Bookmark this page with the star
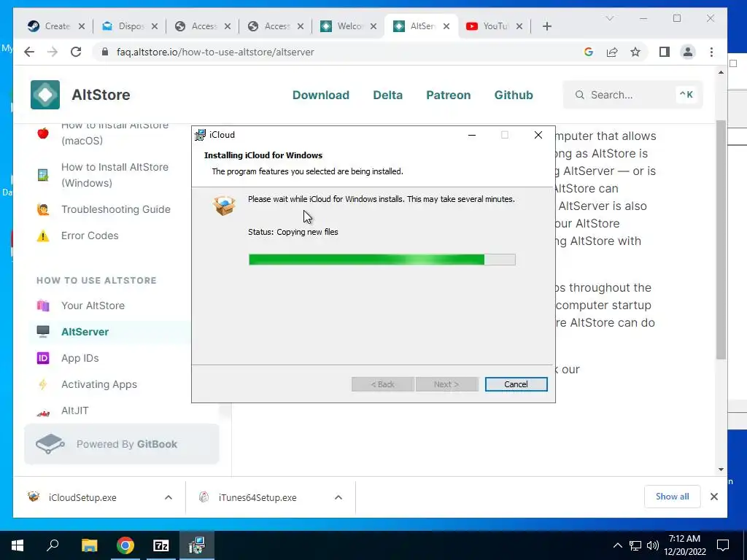Screen dimensions: 747x560 635,52
